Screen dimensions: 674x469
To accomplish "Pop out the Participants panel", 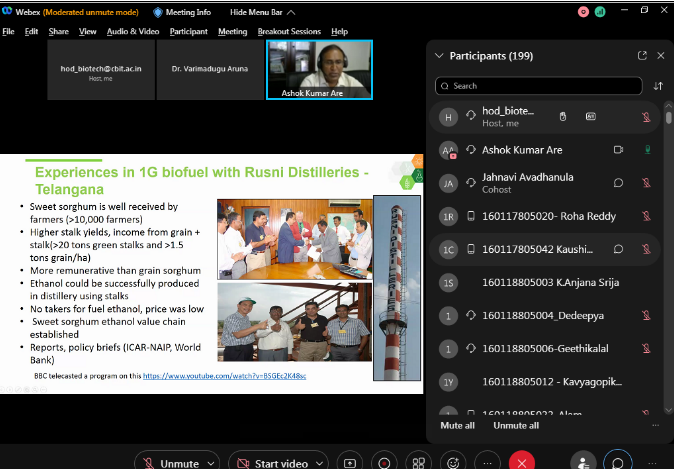I will click(642, 55).
